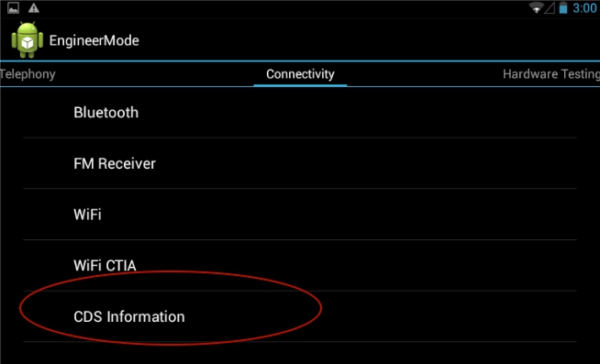This screenshot has width=600, height=364.
Task: Tap the Wi-Fi signal status icon
Action: pyautogui.click(x=536, y=8)
